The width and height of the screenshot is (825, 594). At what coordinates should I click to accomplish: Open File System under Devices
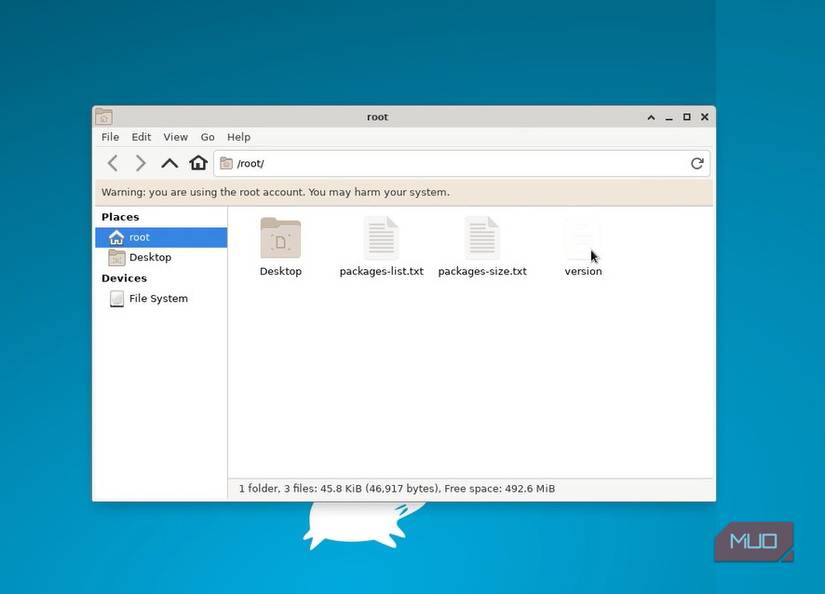pos(161,298)
